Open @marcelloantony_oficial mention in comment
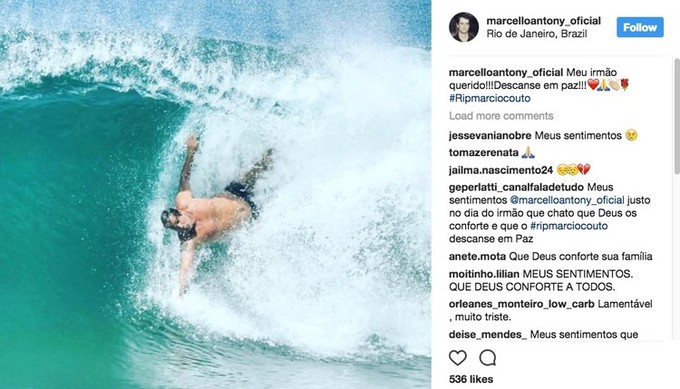This screenshot has width=680, height=389. point(567,200)
